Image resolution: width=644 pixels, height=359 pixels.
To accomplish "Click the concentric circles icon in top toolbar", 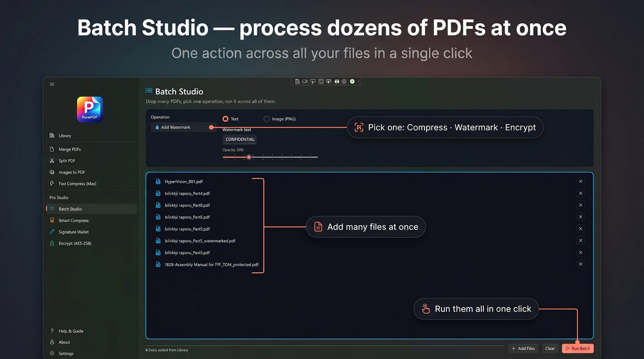I will (344, 81).
